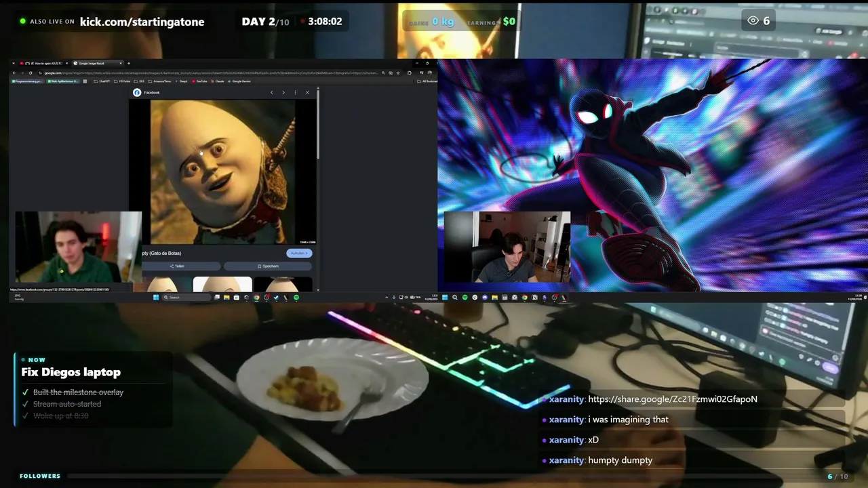Open Chrome on the left taskbar
The image size is (868, 488).
[x=256, y=297]
